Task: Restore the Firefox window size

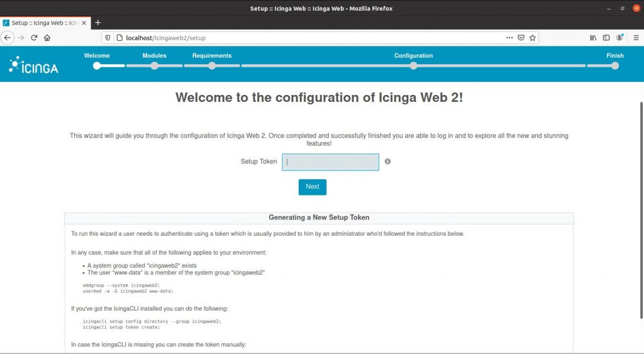Action: [x=622, y=8]
